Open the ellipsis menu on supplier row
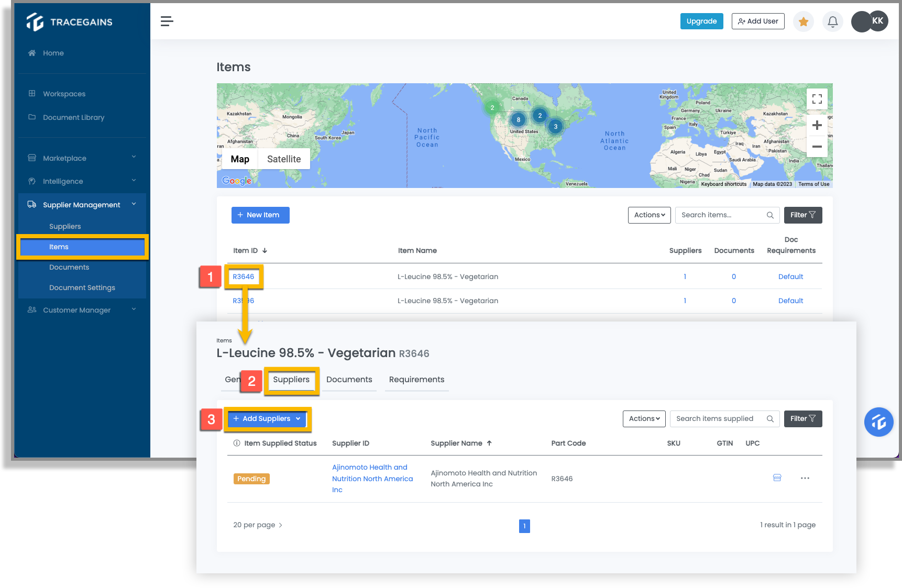This screenshot has width=902, height=588. point(805,478)
